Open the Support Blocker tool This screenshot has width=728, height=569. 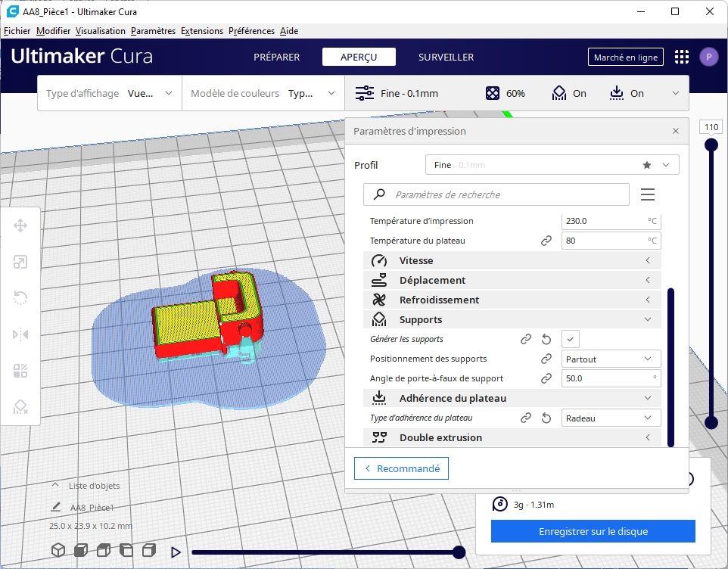tap(20, 407)
